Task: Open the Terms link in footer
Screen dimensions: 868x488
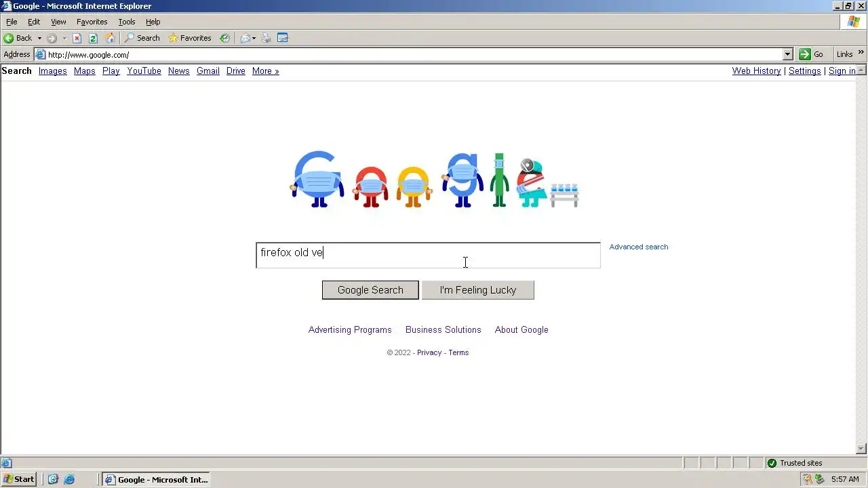Action: (x=458, y=352)
